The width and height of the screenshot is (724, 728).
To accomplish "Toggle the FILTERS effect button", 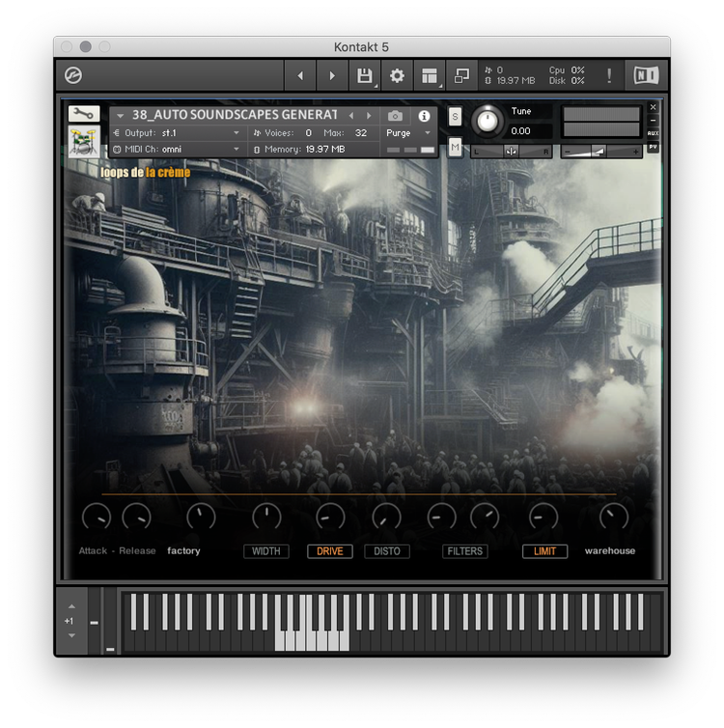I will 465,551.
